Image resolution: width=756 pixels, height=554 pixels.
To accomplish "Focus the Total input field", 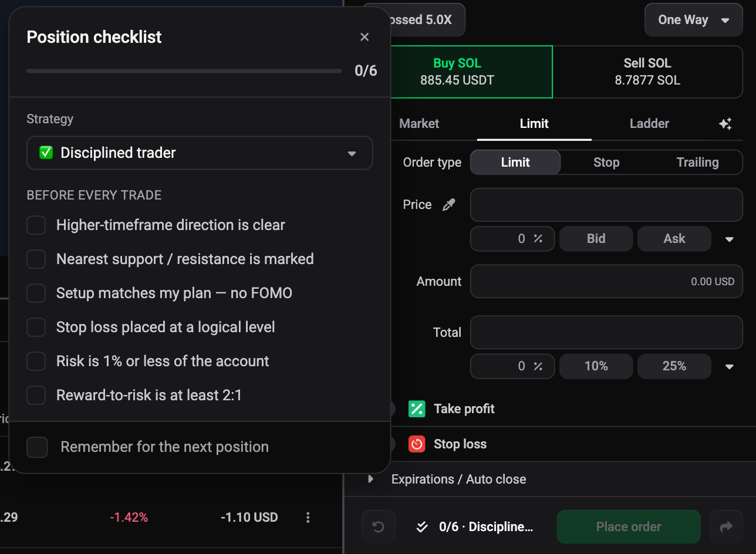I will [x=606, y=333].
